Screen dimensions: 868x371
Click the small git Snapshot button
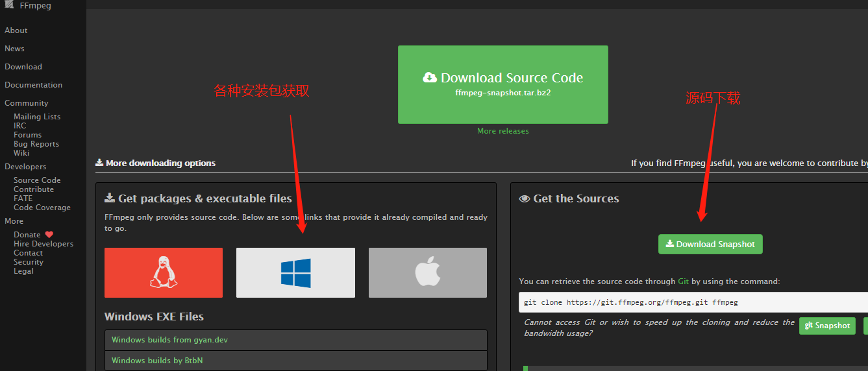coord(827,326)
